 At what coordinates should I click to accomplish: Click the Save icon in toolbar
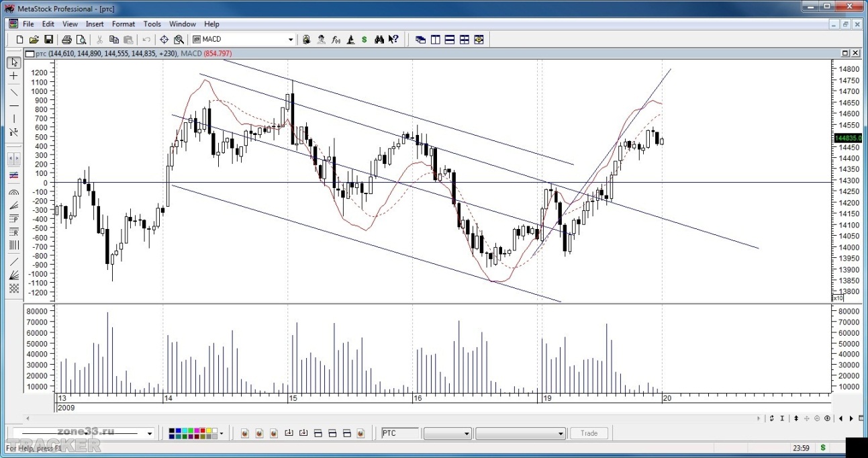[49, 40]
